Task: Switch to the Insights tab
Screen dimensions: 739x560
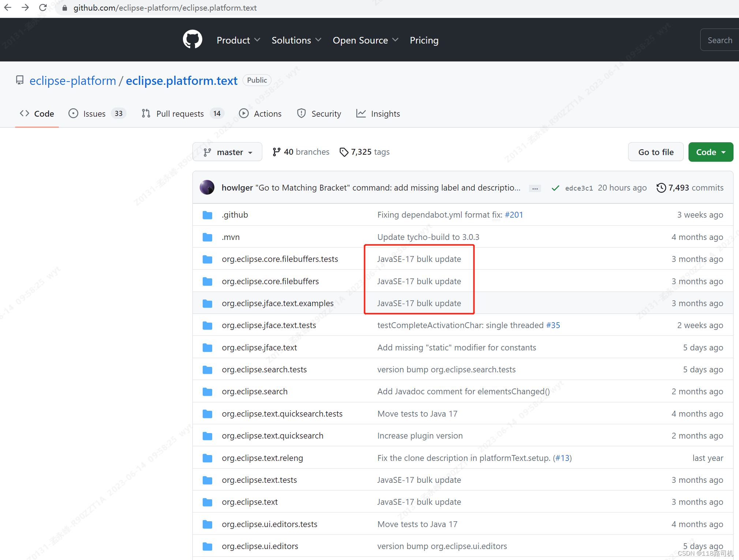Action: (378, 114)
